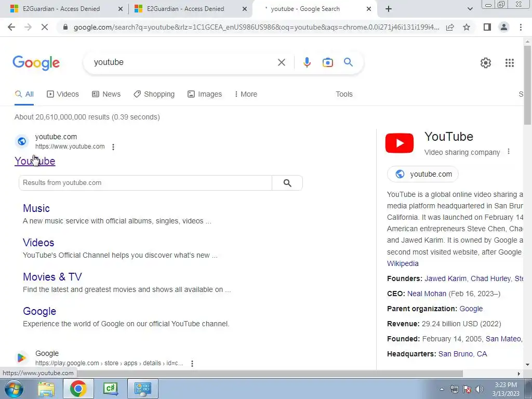Switch to Videos results
The image size is (532, 399).
[x=63, y=95]
